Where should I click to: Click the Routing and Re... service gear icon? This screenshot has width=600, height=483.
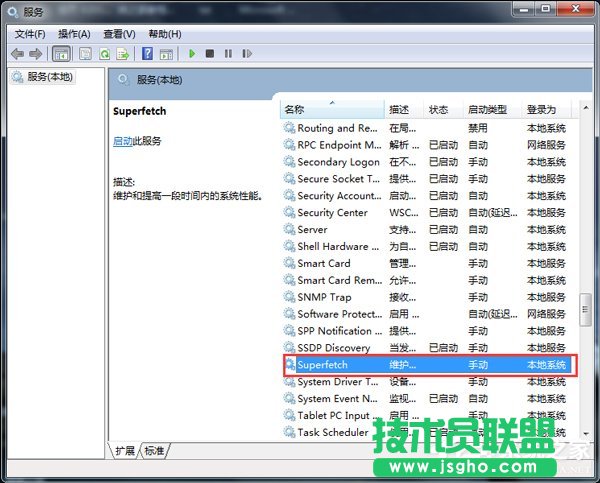point(289,128)
